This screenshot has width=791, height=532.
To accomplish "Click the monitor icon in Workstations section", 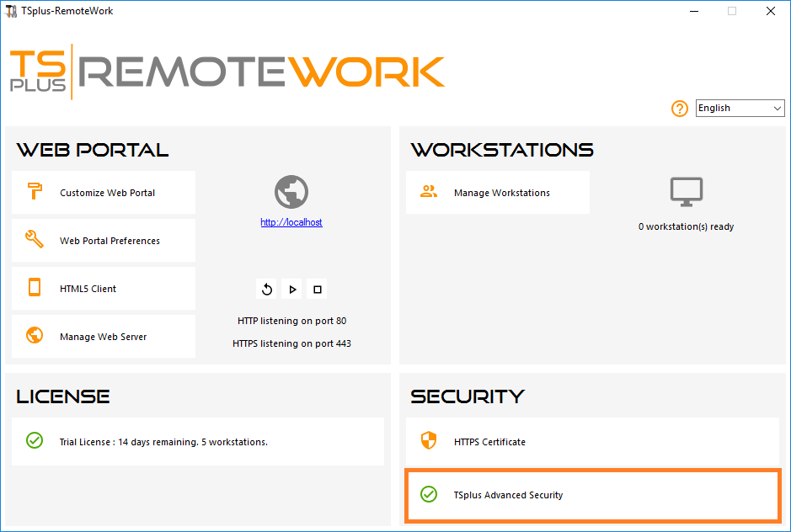I will pyautogui.click(x=686, y=191).
